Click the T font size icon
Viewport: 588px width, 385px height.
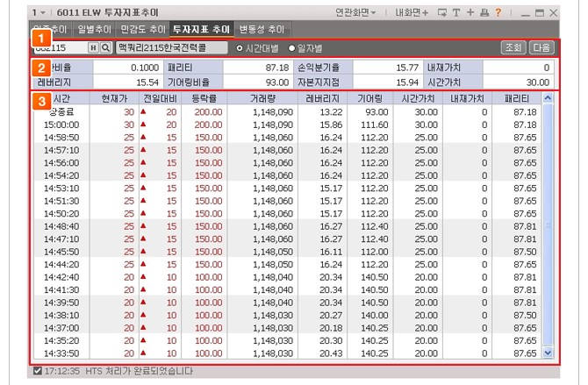pyautogui.click(x=456, y=13)
